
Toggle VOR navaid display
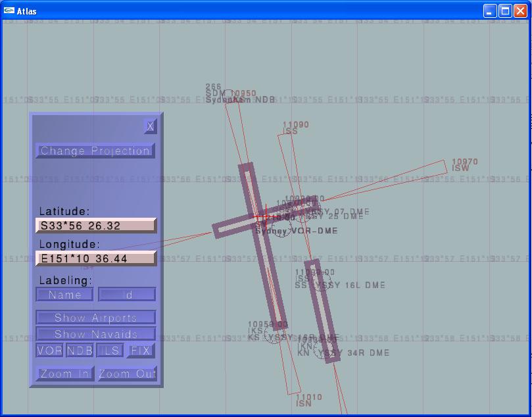coord(49,351)
